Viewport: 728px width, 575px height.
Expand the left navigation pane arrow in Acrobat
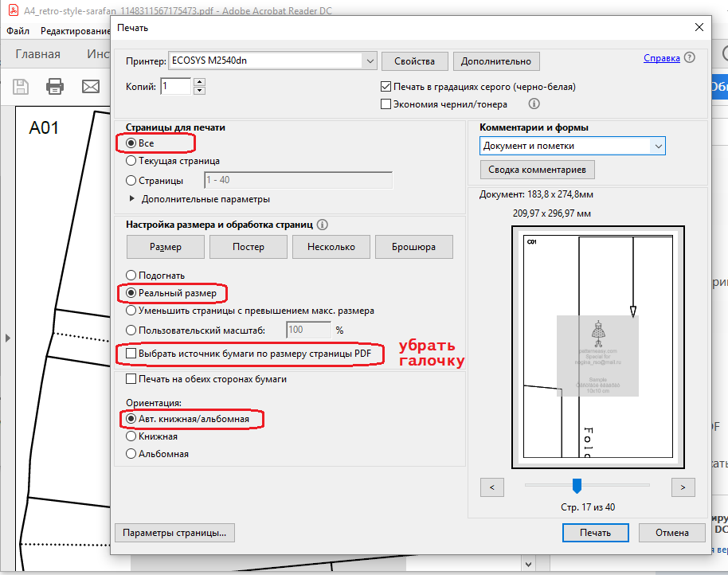coord(7,338)
